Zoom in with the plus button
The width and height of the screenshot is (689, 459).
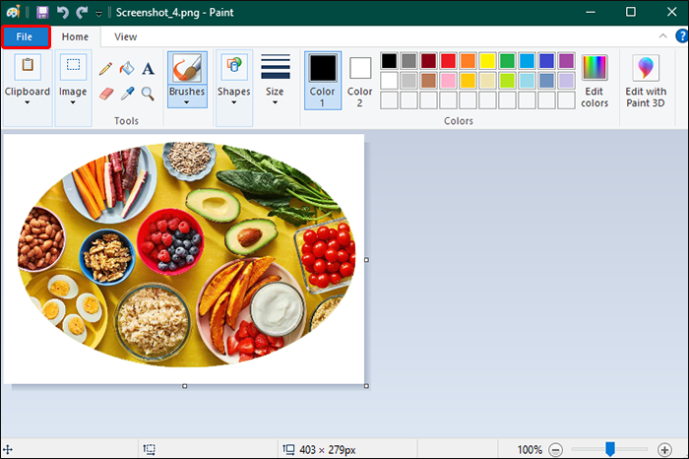click(x=664, y=450)
